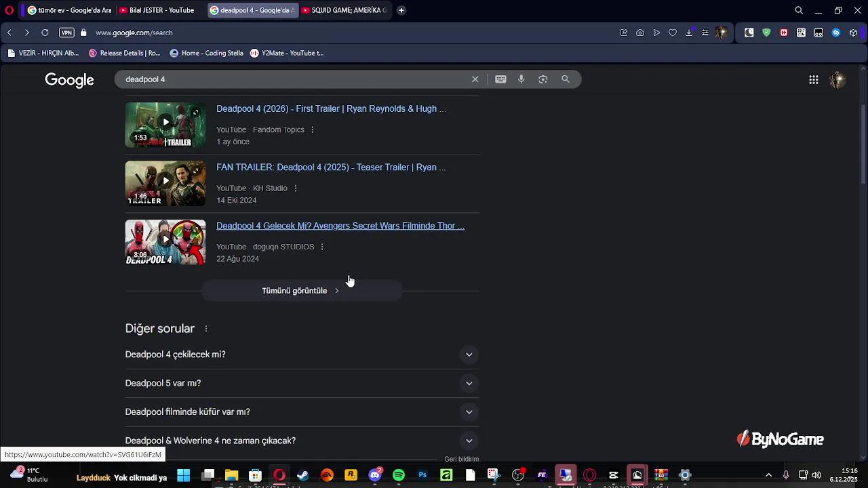868x488 pixels.
Task: Open the Easy Setup sliders icon
Action: coord(705,33)
